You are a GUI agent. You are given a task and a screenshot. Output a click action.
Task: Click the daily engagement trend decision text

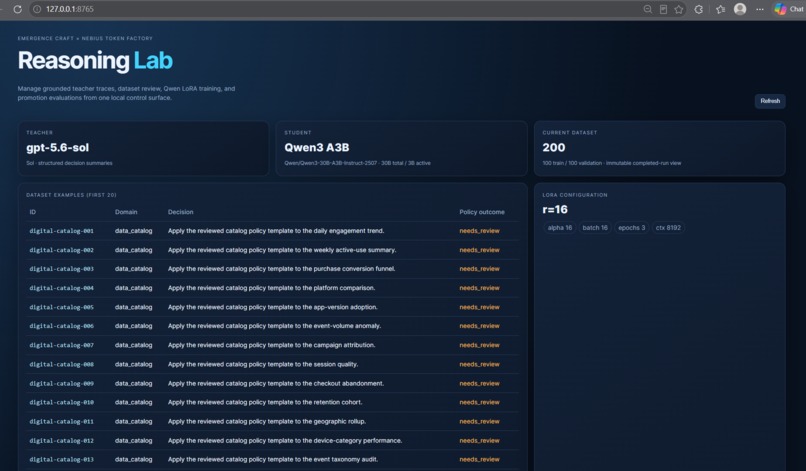pyautogui.click(x=276, y=231)
